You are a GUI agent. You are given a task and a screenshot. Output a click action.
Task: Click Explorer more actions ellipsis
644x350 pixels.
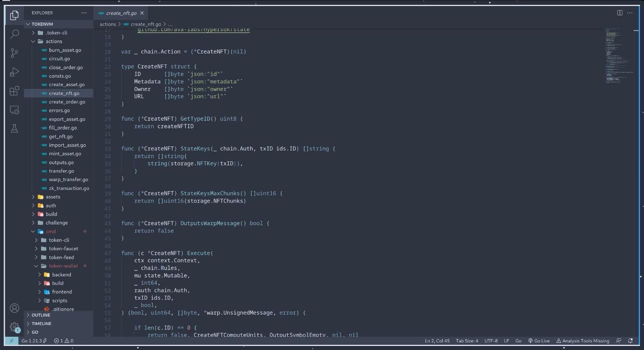(x=84, y=13)
